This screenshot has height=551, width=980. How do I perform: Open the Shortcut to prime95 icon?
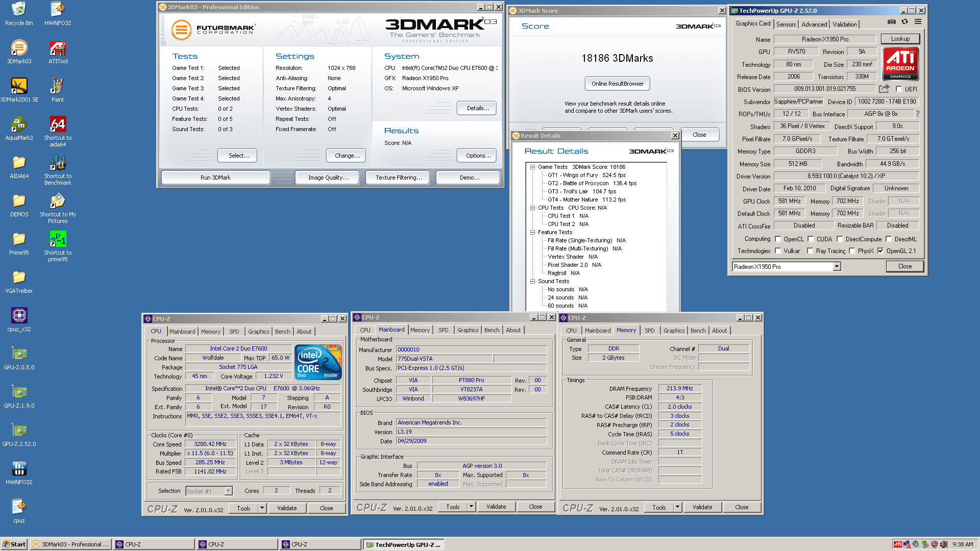(58, 246)
